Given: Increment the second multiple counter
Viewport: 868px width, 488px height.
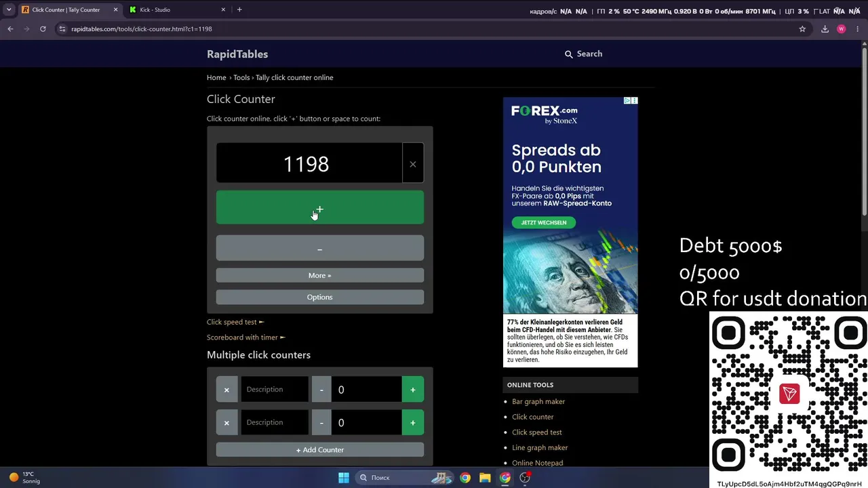Looking at the screenshot, I should (412, 422).
